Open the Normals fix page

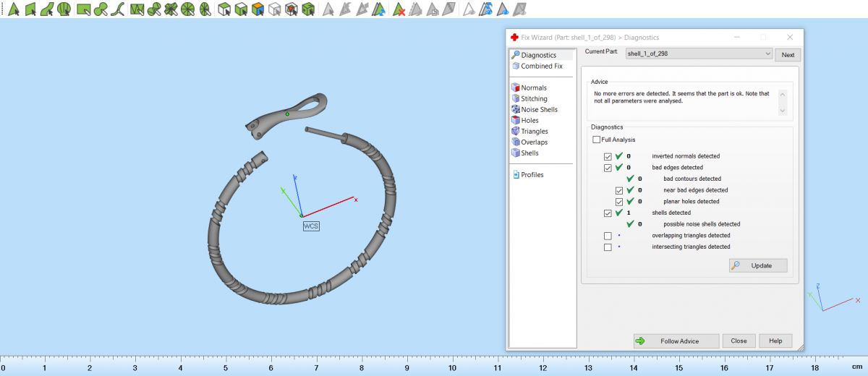pos(534,87)
